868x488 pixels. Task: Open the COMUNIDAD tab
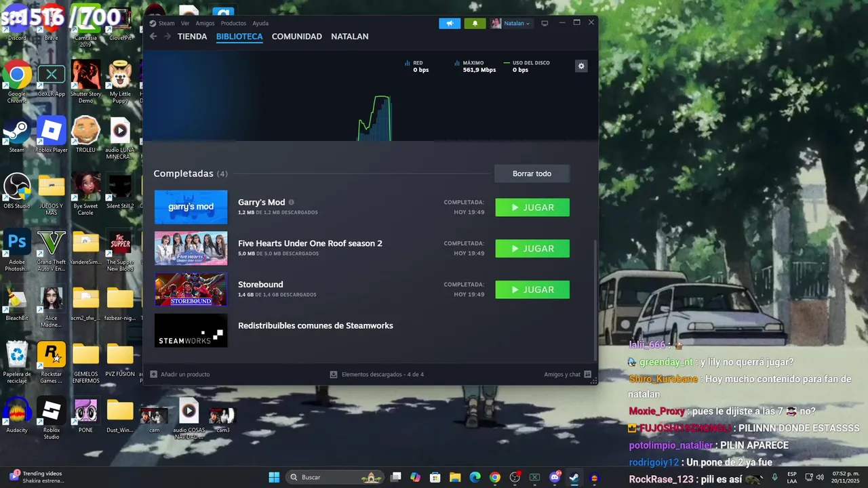tap(296, 37)
